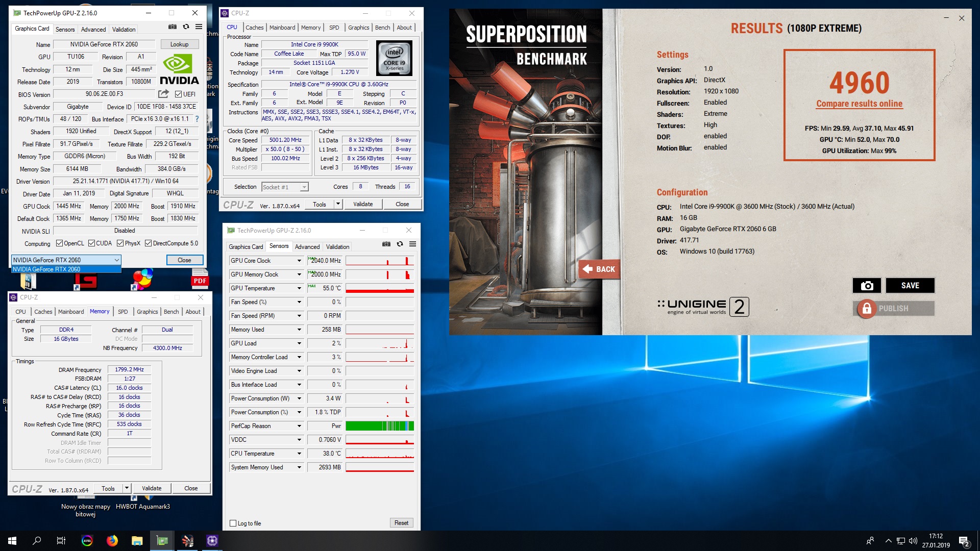This screenshot has width=980, height=551.
Task: Switch to Sensors tab in GPU-Z Graphics Card window
Action: click(x=65, y=30)
